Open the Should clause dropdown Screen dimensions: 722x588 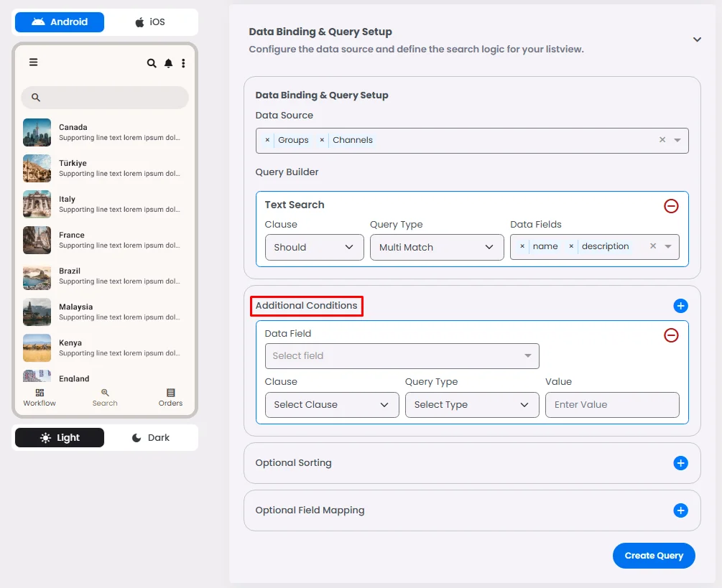[x=314, y=247]
